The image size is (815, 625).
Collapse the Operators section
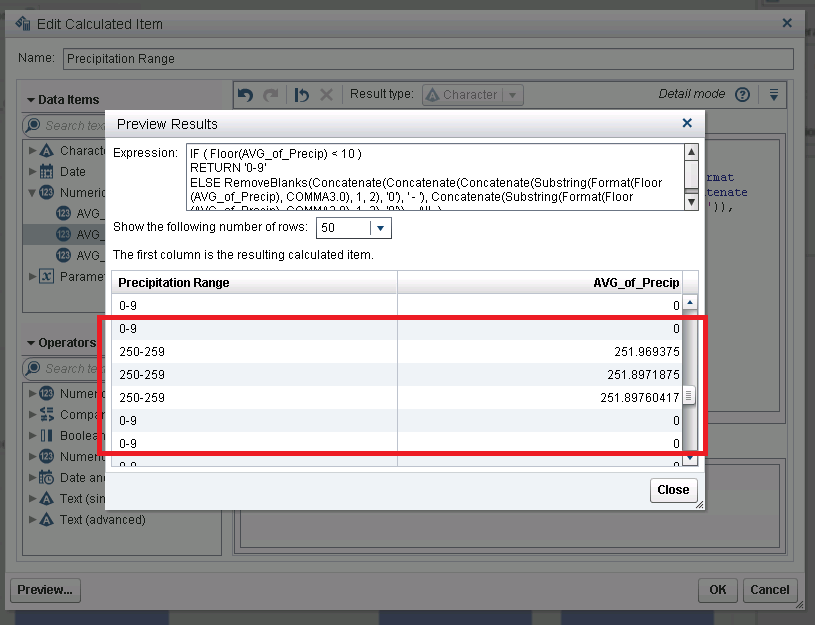point(31,343)
